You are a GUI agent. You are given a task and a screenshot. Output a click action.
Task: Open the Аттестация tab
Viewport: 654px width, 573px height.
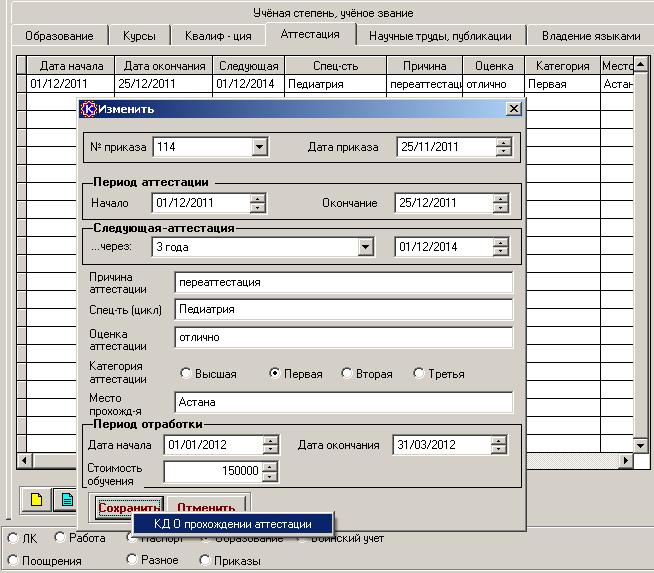click(310, 34)
